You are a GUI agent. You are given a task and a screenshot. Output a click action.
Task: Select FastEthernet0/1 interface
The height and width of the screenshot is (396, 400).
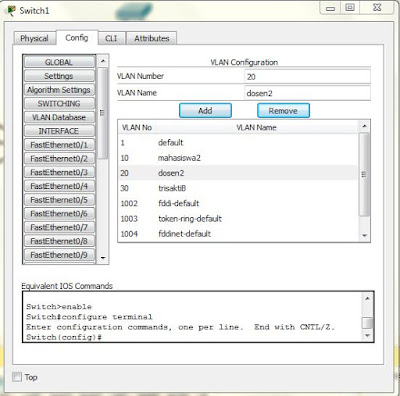point(59,145)
